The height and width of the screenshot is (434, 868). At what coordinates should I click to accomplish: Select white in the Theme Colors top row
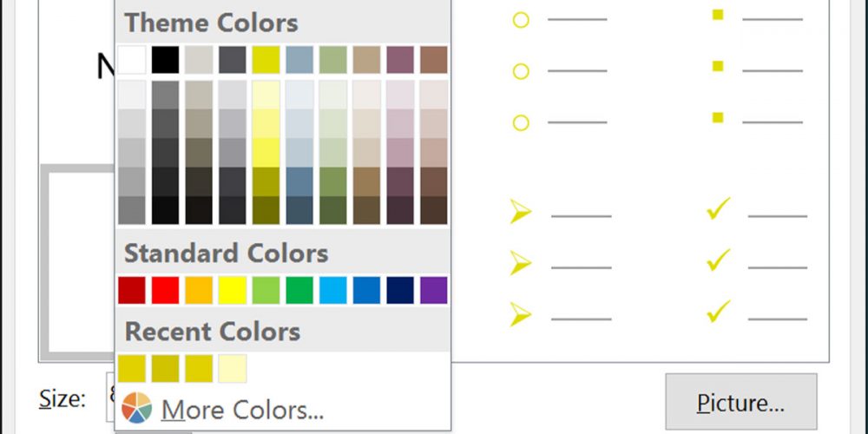(132, 60)
